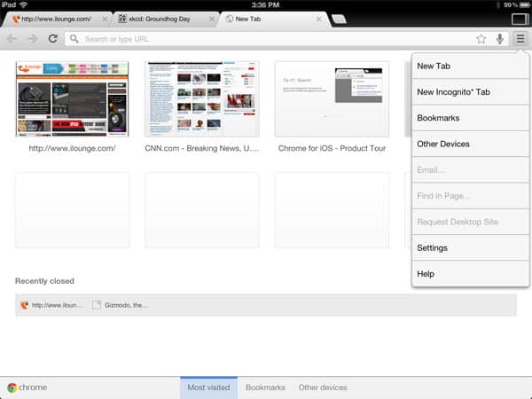Close the xkcd: Groundhog Day tab

pyautogui.click(x=212, y=19)
